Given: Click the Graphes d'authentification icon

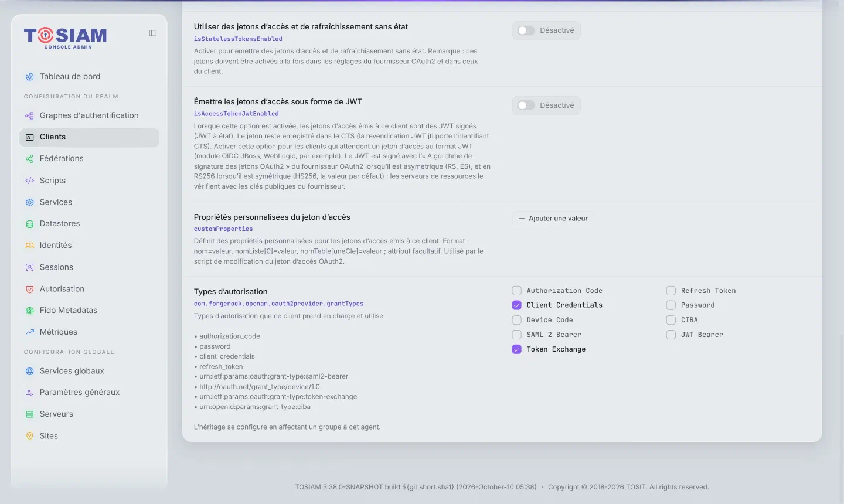Looking at the screenshot, I should (x=30, y=115).
